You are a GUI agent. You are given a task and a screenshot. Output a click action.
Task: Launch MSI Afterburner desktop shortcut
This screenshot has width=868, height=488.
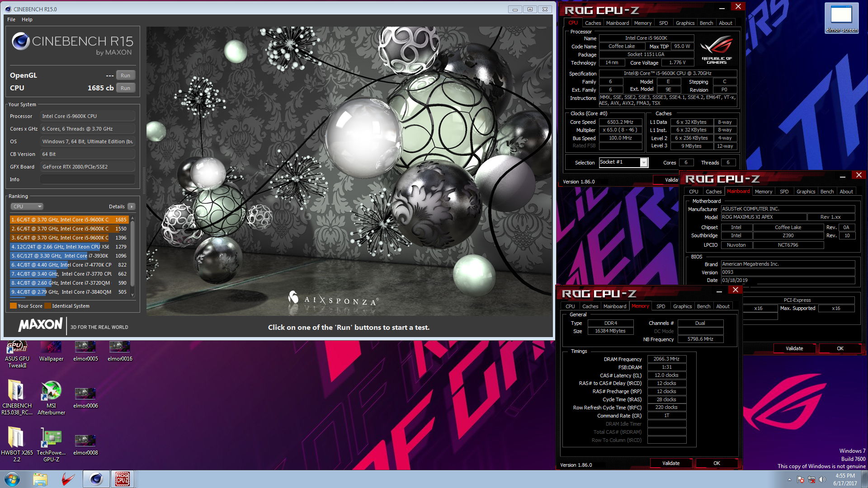click(x=51, y=398)
